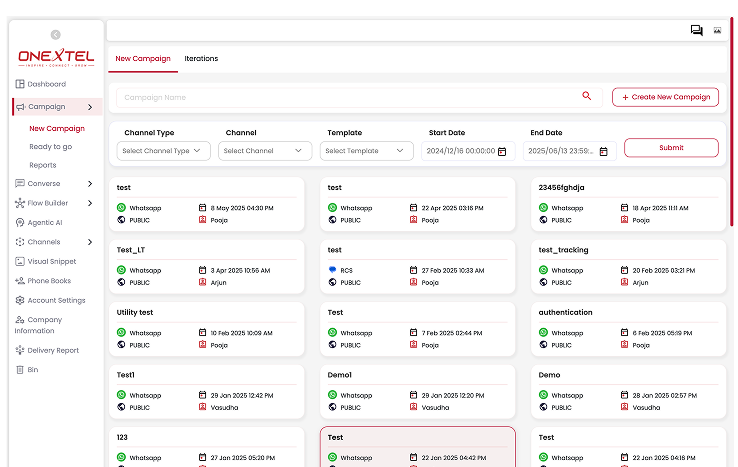This screenshot has height=467, width=738.
Task: Click the Bin trash icon in sidebar
Action: 20,370
